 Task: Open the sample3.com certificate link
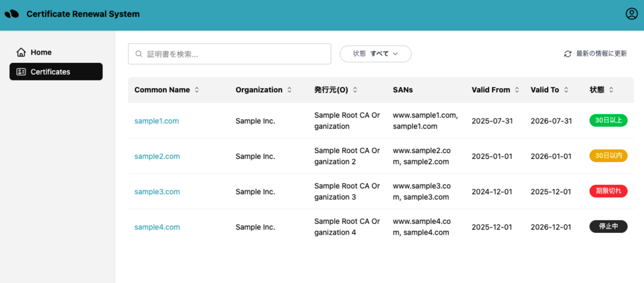(x=157, y=192)
